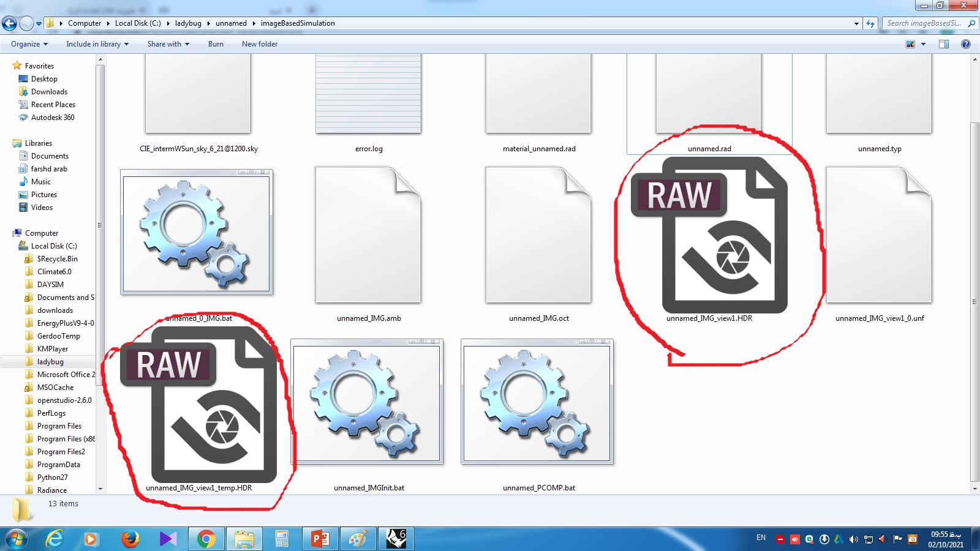Click the help question mark icon
Image resolution: width=980 pixels, height=551 pixels.
point(966,44)
